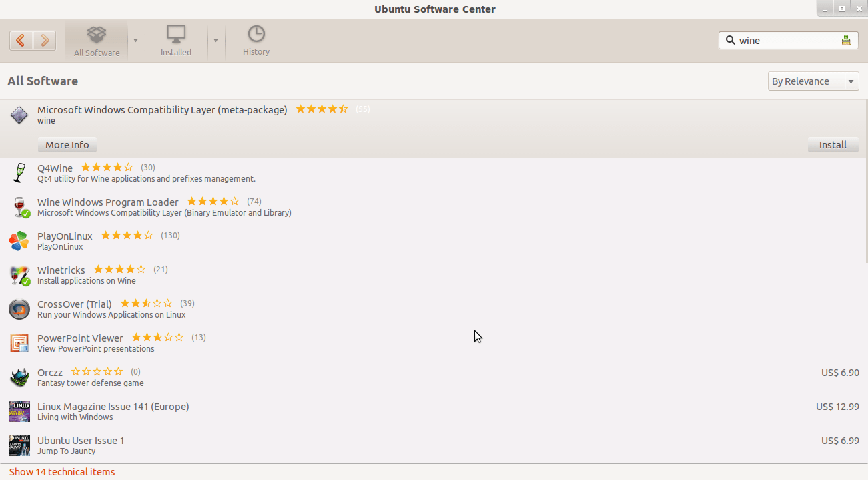
Task: Click the PlayOnLinux star rating
Action: tap(127, 236)
